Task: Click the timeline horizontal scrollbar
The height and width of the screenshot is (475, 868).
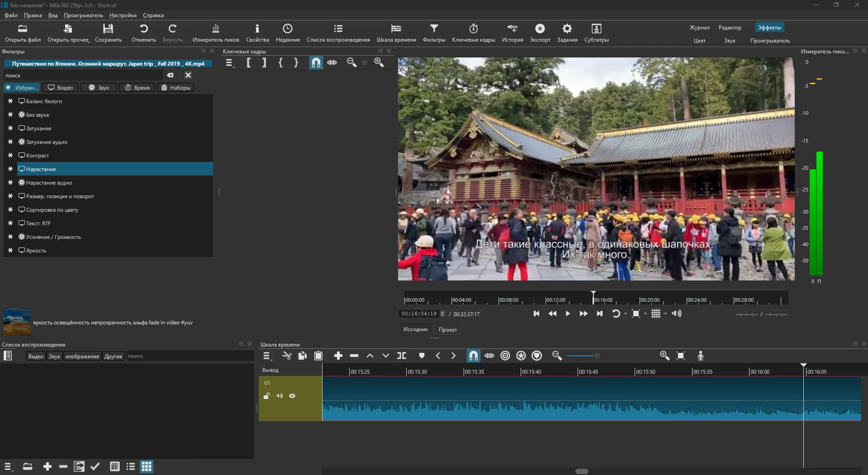Action: coord(582,471)
